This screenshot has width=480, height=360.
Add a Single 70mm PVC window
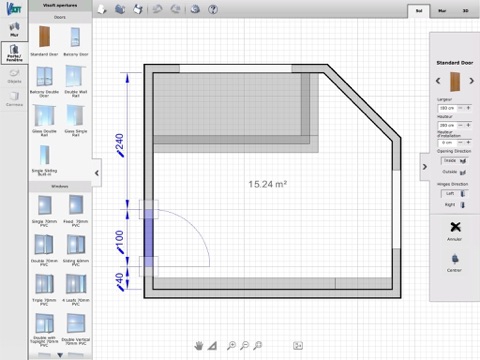44,211
